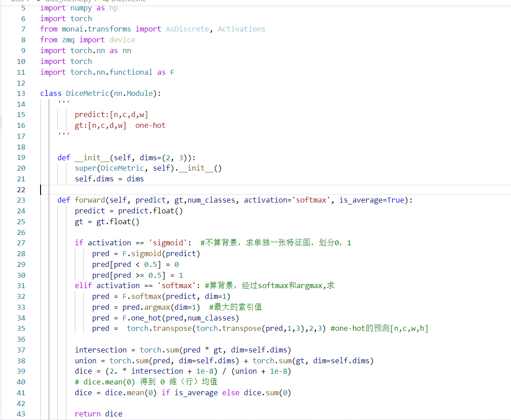511x420 pixels.
Task: Click 'pred[pred >= 0.5]' on line 30
Action: click(x=129, y=275)
